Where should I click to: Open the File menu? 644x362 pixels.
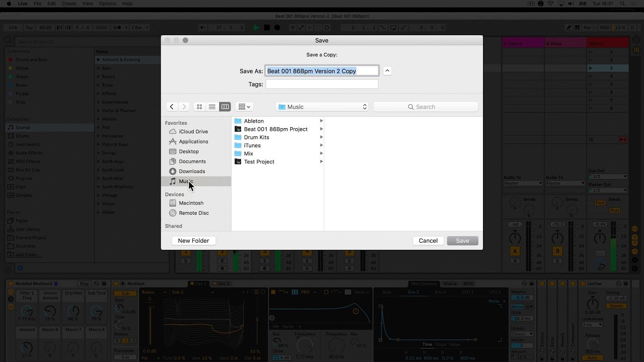[38, 4]
